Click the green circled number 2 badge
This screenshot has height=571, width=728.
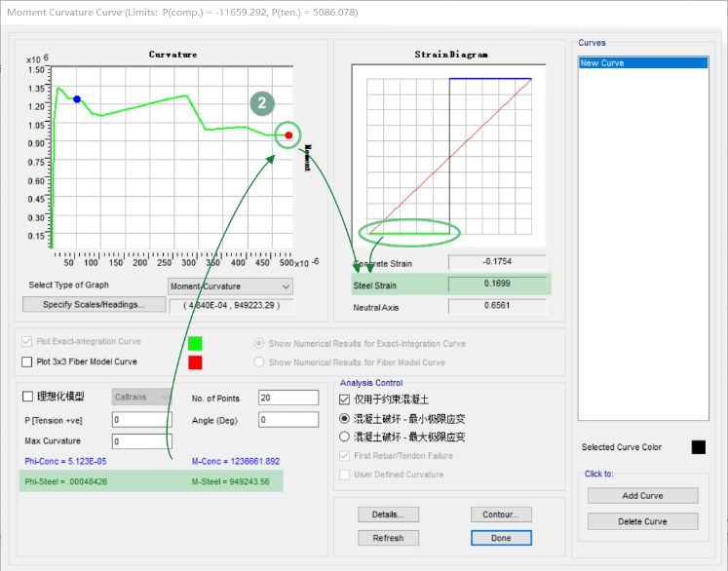coord(261,105)
